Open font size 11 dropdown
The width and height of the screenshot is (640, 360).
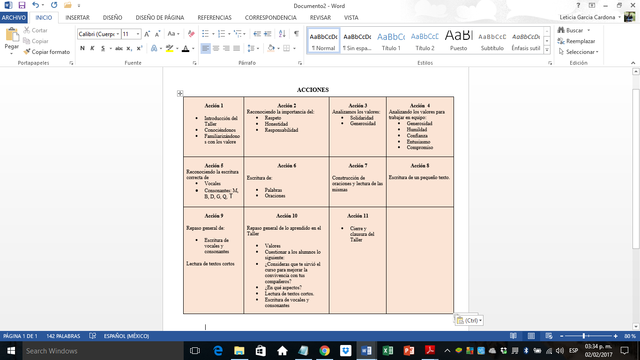click(x=138, y=34)
